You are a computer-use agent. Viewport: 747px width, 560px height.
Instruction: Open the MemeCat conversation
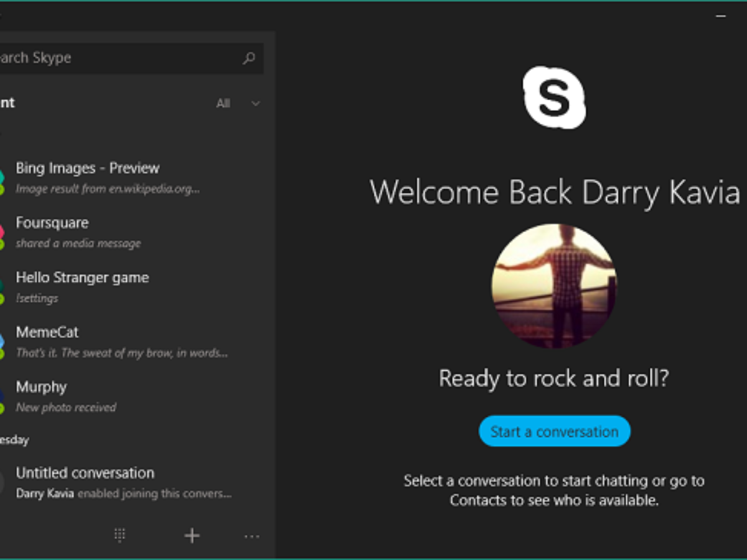[137, 342]
